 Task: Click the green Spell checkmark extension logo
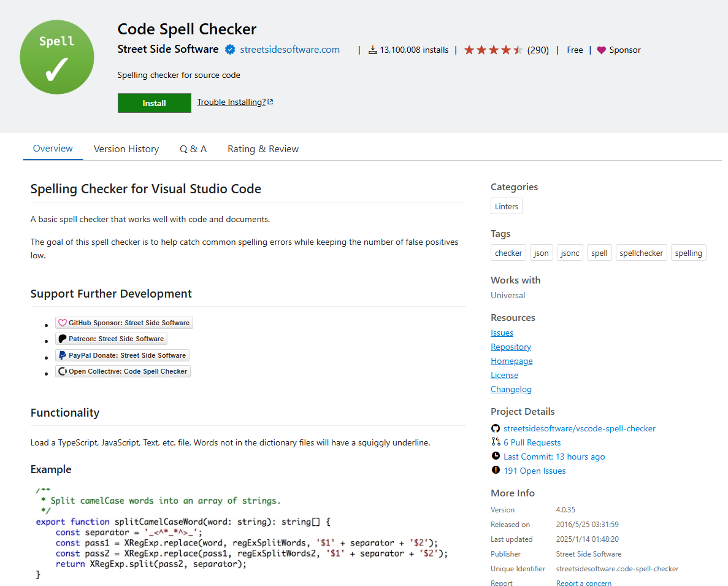tap(57, 57)
